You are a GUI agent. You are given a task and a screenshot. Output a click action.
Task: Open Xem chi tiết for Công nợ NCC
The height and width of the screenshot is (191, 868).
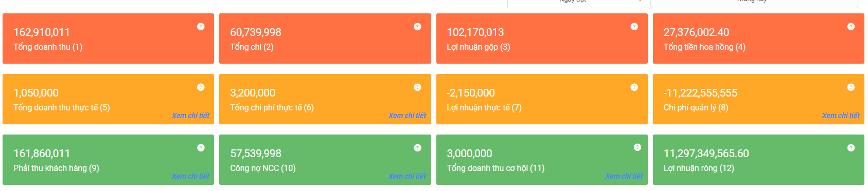pos(407,176)
